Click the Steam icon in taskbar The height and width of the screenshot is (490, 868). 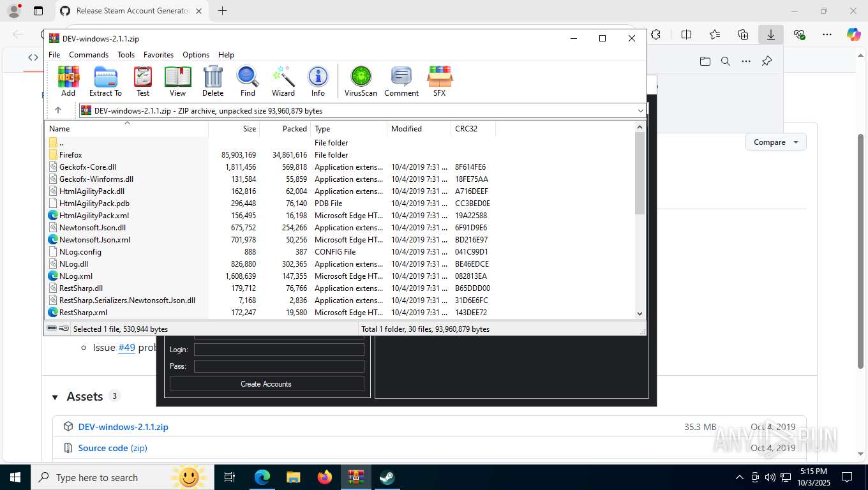[387, 477]
